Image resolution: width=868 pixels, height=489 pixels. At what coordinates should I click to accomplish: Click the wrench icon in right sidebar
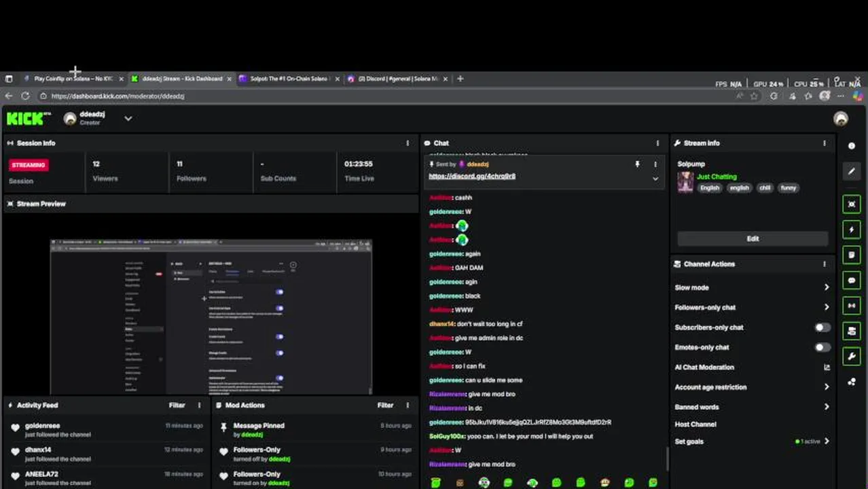point(852,356)
